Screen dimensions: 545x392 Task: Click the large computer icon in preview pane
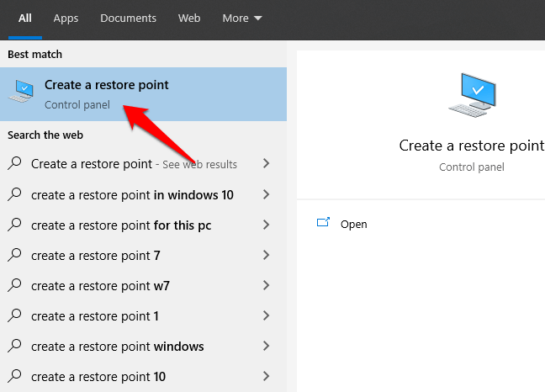pos(471,94)
